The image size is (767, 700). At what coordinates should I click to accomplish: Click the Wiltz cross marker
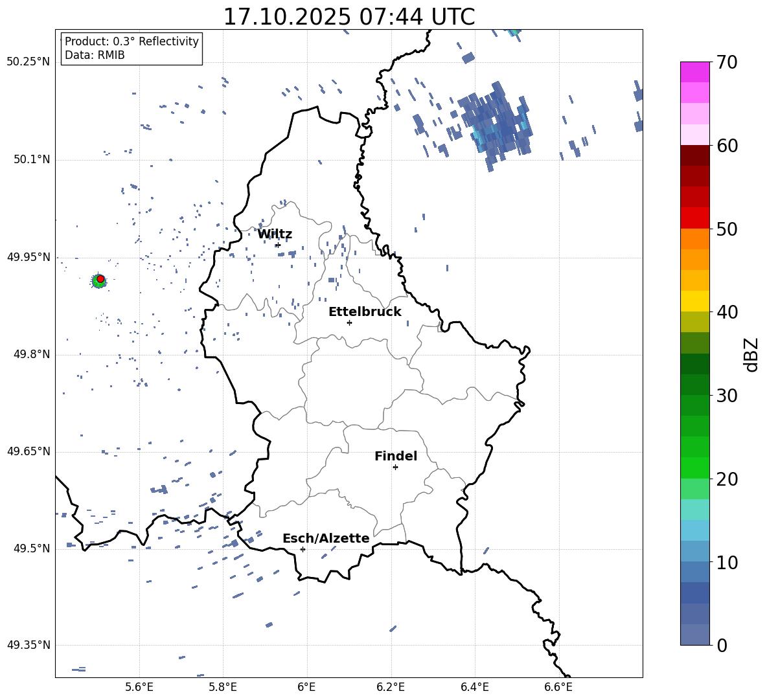pos(278,245)
